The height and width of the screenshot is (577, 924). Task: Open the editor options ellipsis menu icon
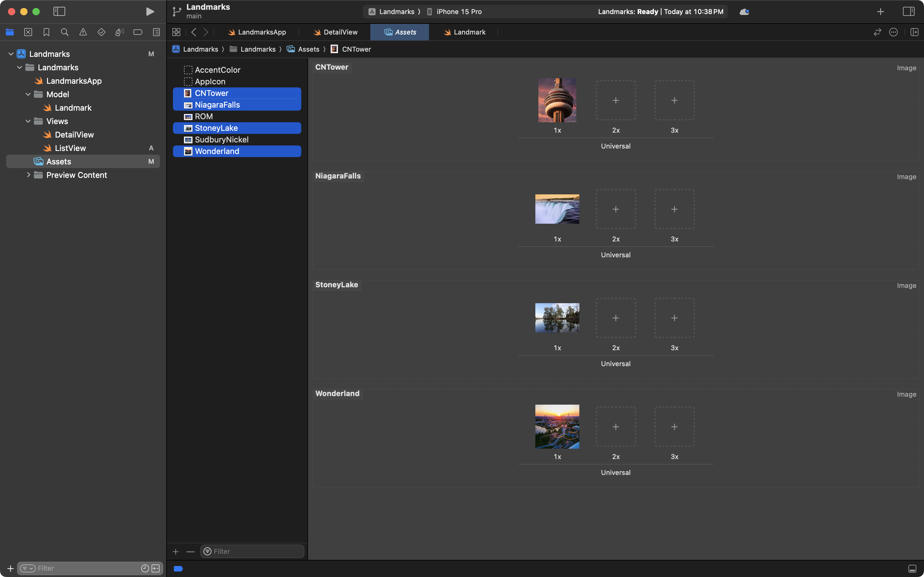[x=893, y=32]
